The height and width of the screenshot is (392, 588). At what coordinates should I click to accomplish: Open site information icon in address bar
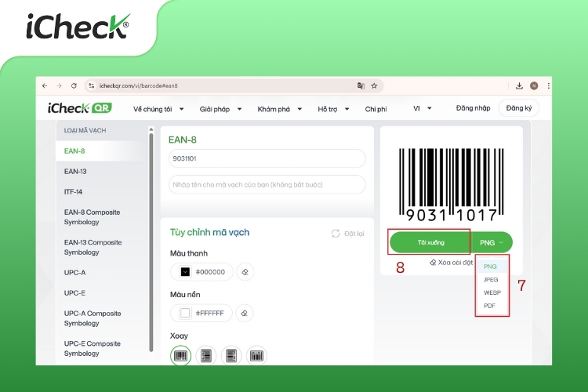click(91, 86)
